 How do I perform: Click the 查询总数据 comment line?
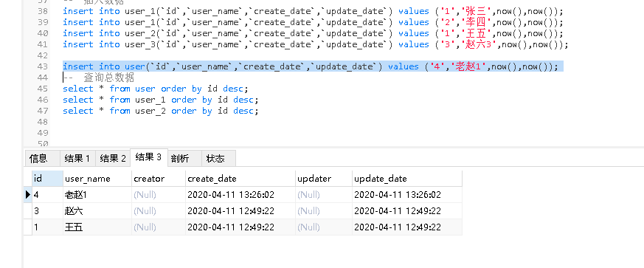pos(99,78)
